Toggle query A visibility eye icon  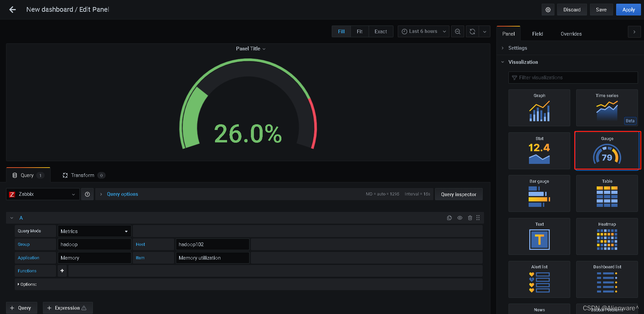click(x=460, y=218)
